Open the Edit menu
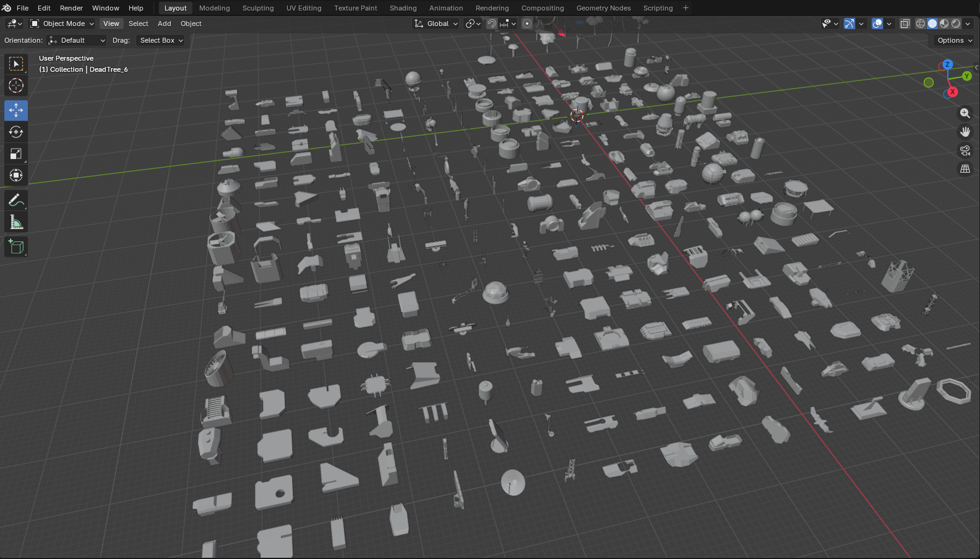 tap(44, 8)
